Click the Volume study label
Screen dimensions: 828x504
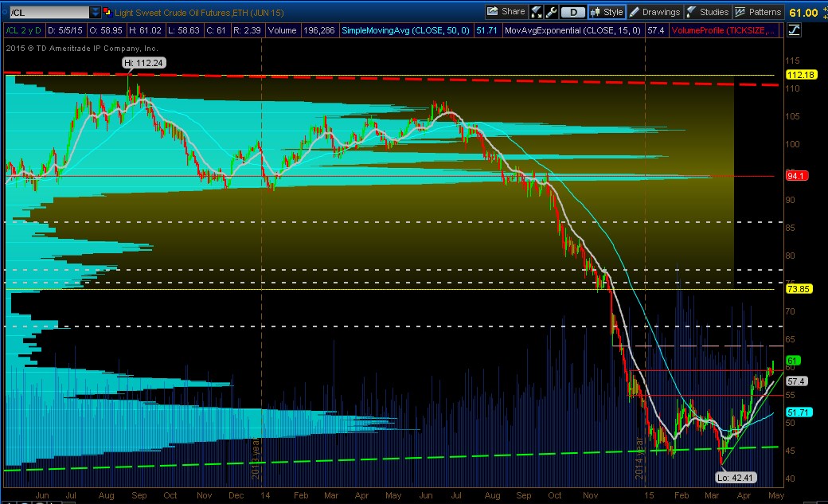tap(282, 30)
